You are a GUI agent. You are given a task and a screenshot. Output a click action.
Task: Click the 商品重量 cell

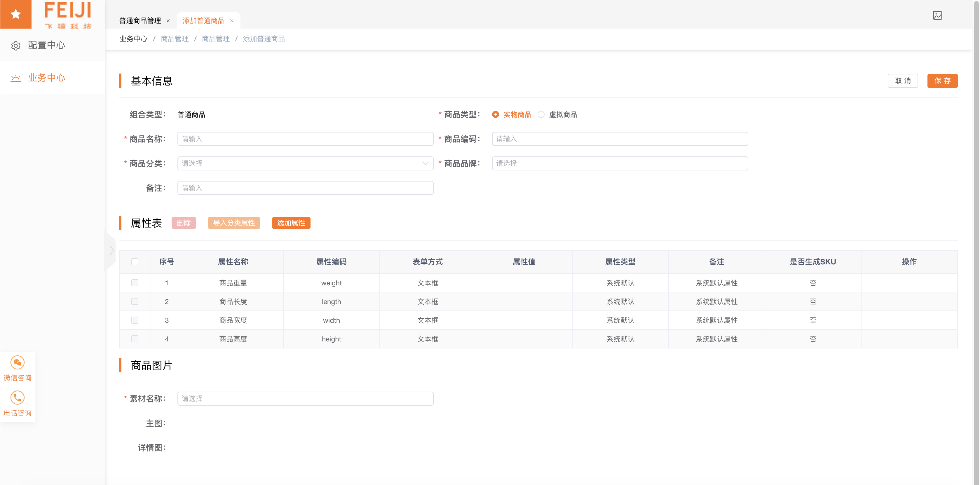[x=233, y=283]
